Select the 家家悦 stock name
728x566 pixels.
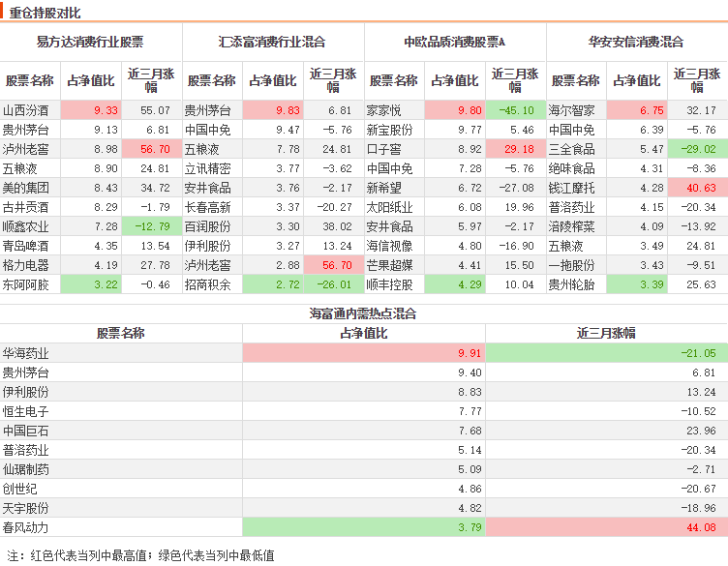[x=383, y=110]
